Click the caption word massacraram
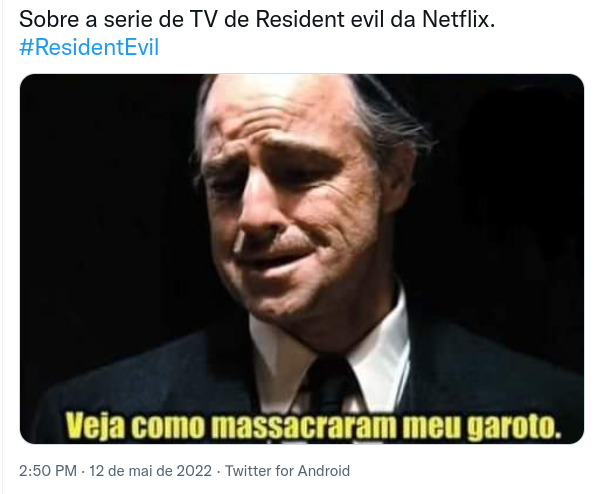 tap(303, 426)
